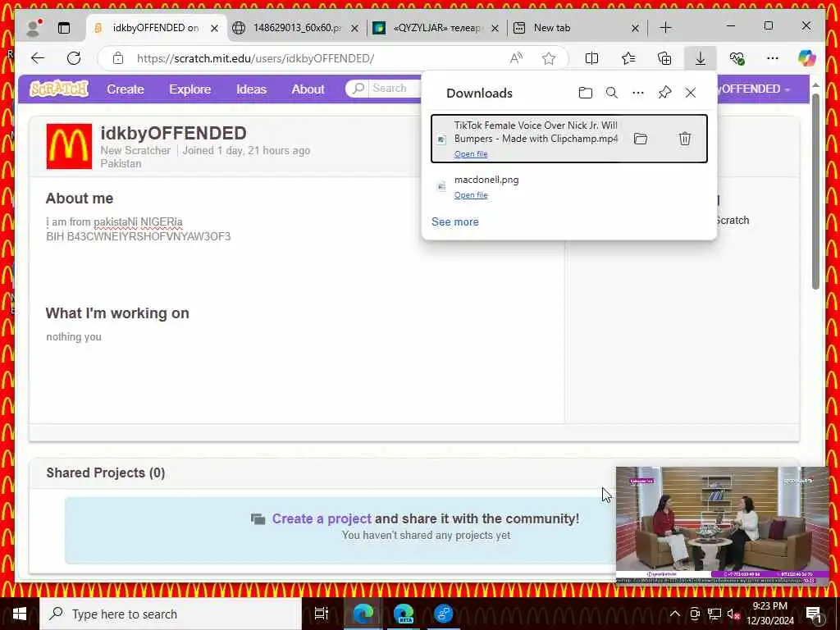Open Edge settings and more menu
This screenshot has width=840, height=630.
[773, 58]
